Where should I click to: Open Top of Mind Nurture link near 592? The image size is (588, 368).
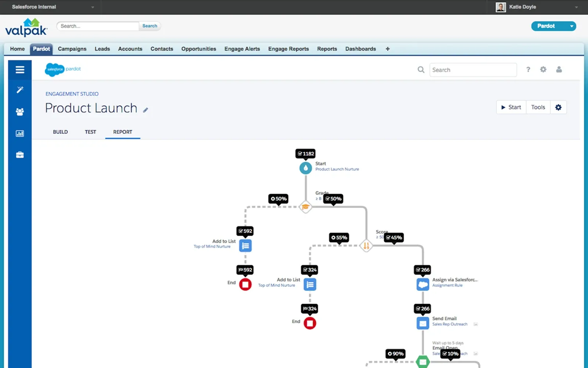click(x=212, y=247)
